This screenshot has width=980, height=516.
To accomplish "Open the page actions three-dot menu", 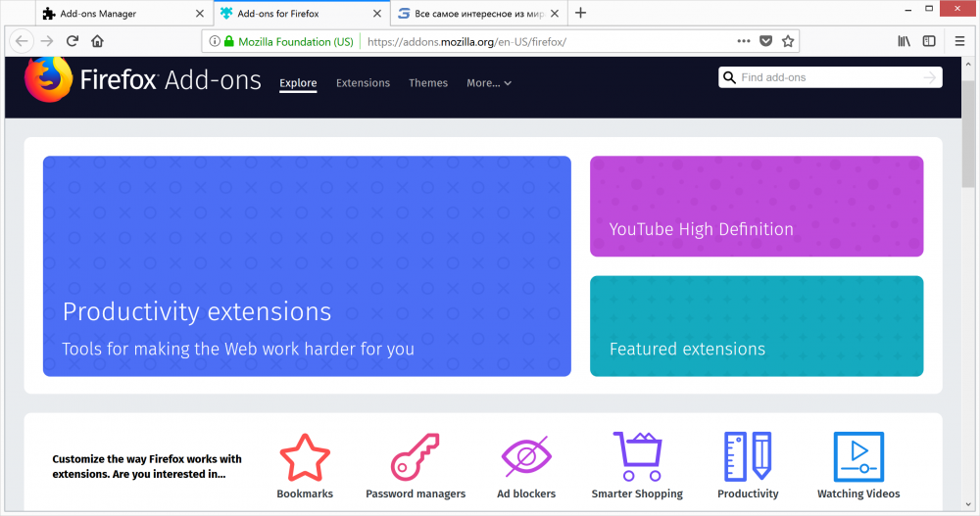I will [743, 41].
